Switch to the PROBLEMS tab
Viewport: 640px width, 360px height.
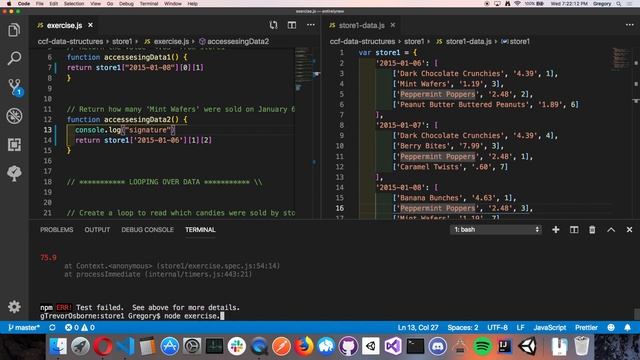click(x=57, y=230)
